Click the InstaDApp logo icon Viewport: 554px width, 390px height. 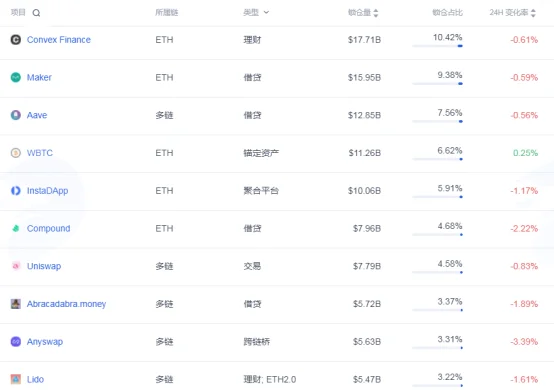[x=16, y=190]
